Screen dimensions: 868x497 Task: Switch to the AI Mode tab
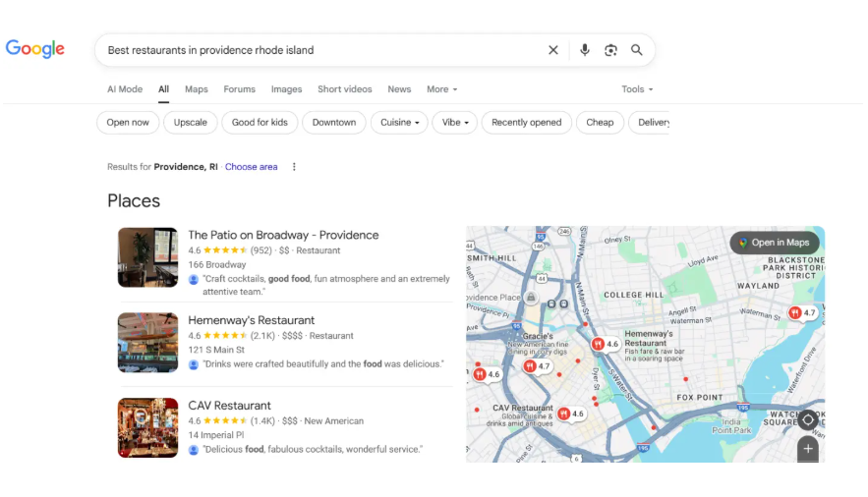[125, 89]
